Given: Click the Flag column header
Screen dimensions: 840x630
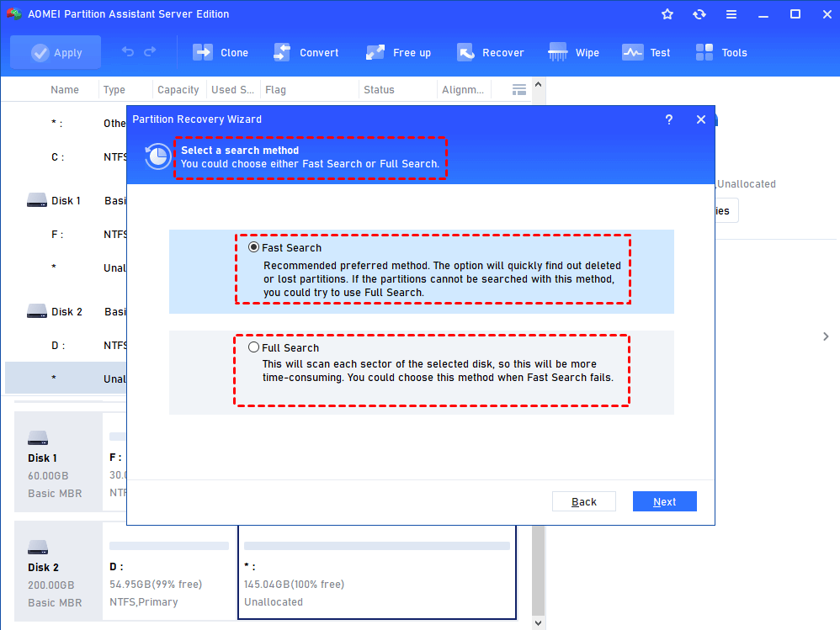Looking at the screenshot, I should (275, 90).
